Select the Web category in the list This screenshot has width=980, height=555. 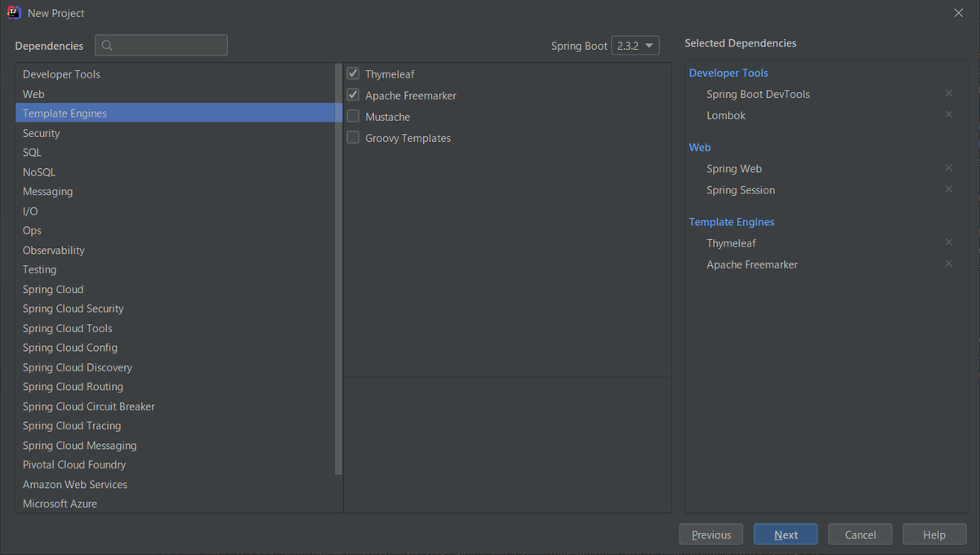175,94
